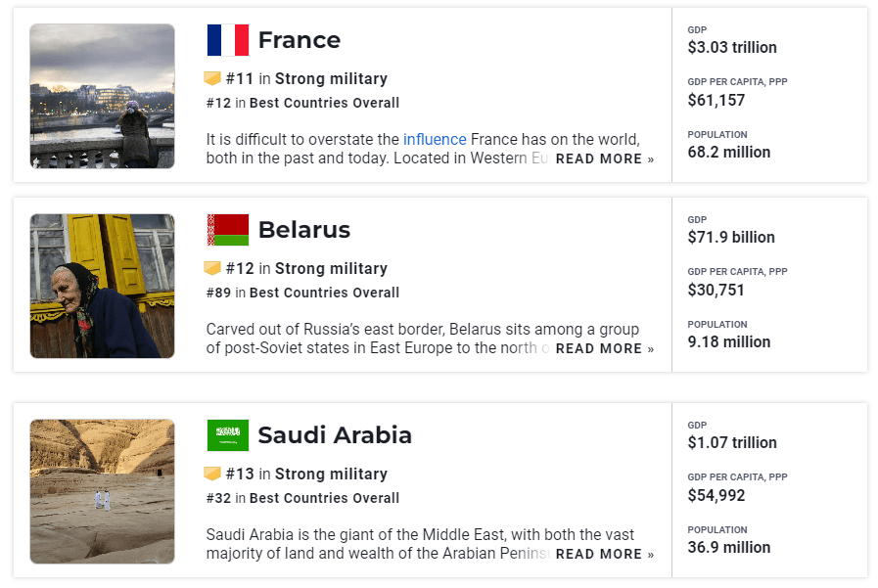Click Saudi Arabia's "Best Countries Overall" ranking

pos(324,498)
